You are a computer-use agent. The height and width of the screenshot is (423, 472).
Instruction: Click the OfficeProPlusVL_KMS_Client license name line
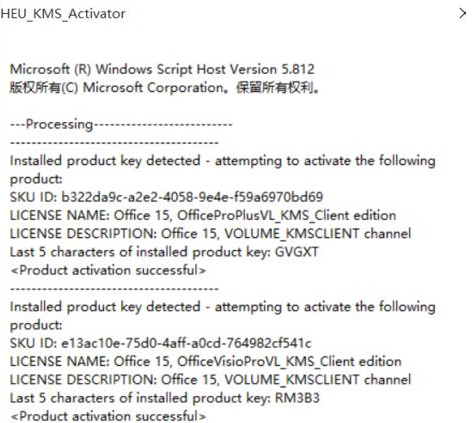click(203, 215)
